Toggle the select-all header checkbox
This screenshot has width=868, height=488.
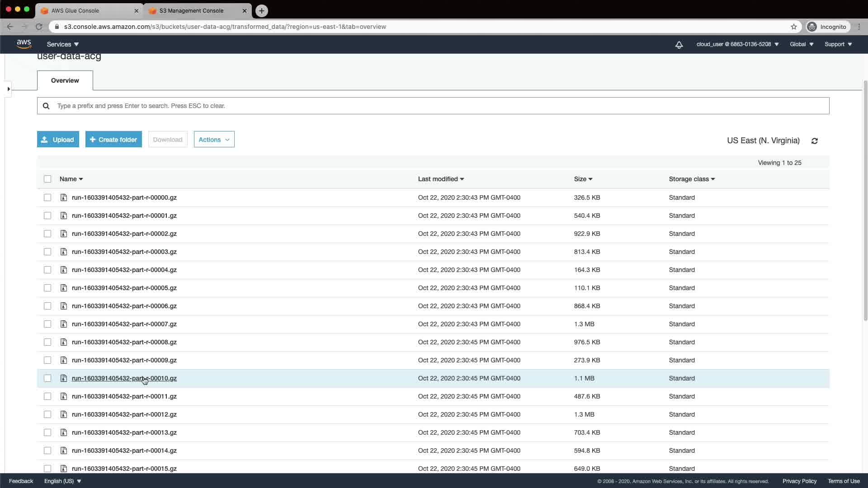(47, 179)
